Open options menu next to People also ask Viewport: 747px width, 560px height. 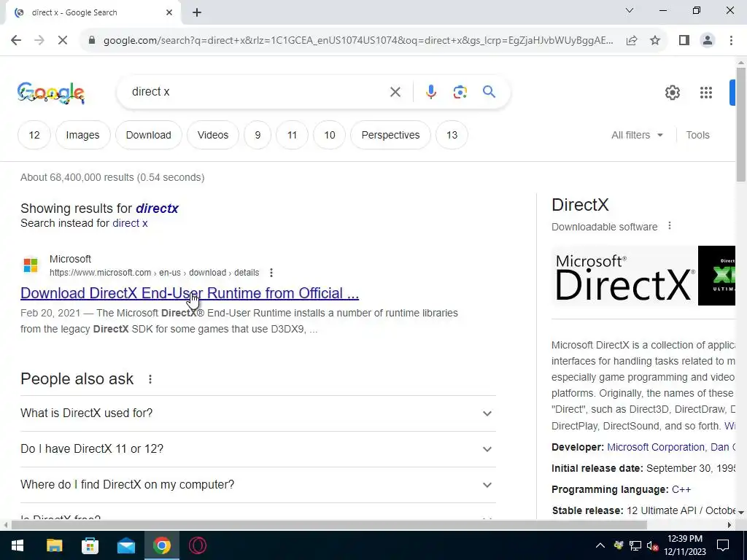pyautogui.click(x=150, y=379)
